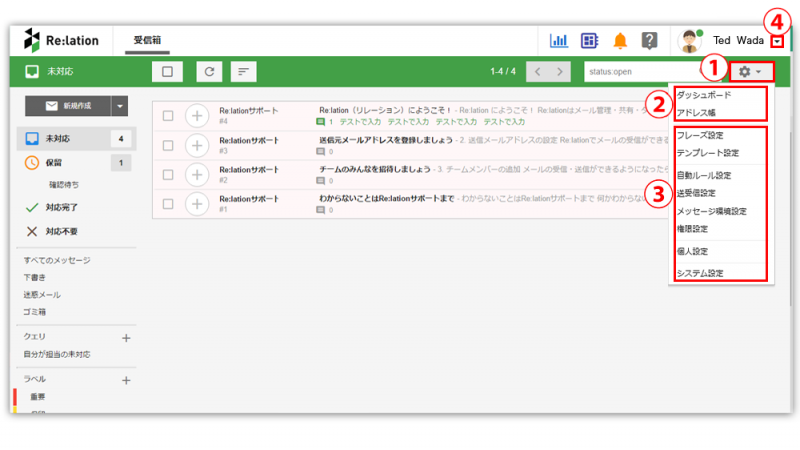The width and height of the screenshot is (800, 450).
Task: Open the Ted Wada account dropdown arrow
Action: (x=777, y=41)
